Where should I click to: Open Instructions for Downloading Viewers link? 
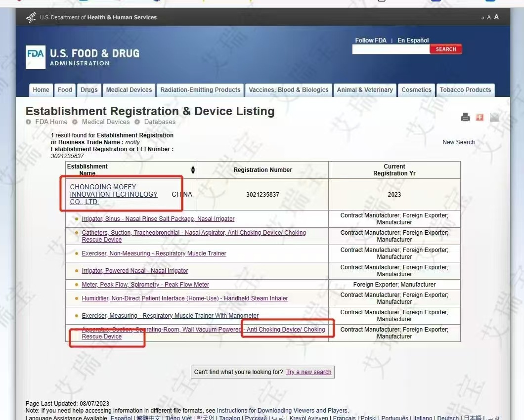282,411
